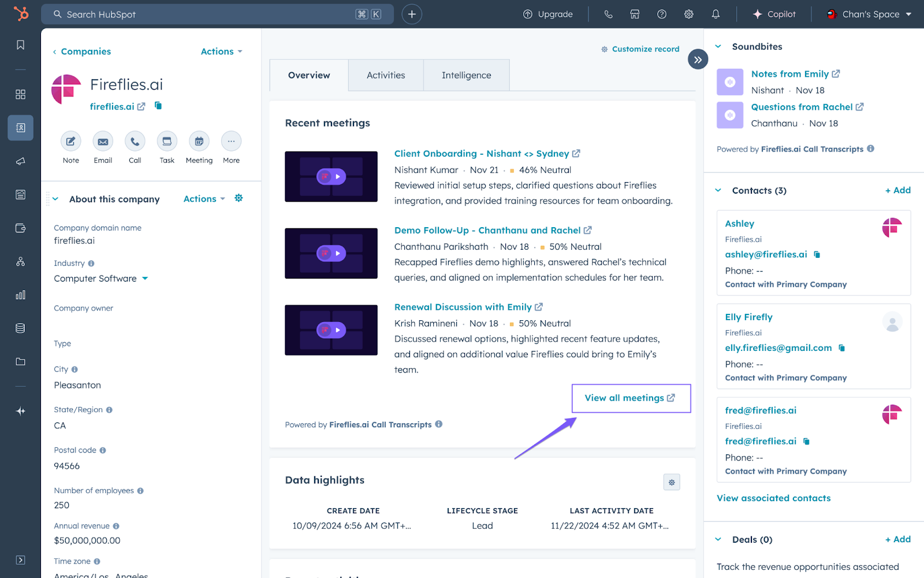Copy the fireflies.ai domain with copy icon
This screenshot has width=924, height=578.
coord(158,106)
